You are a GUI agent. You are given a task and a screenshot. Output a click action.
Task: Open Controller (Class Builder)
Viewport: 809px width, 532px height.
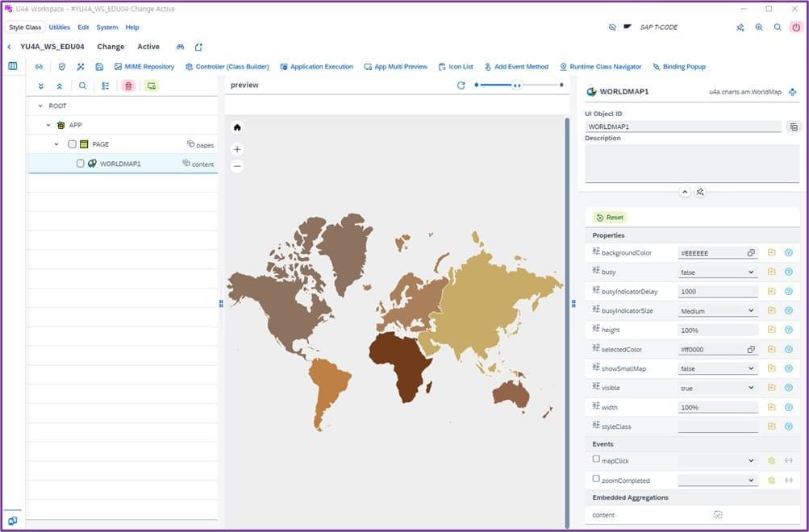tap(227, 66)
